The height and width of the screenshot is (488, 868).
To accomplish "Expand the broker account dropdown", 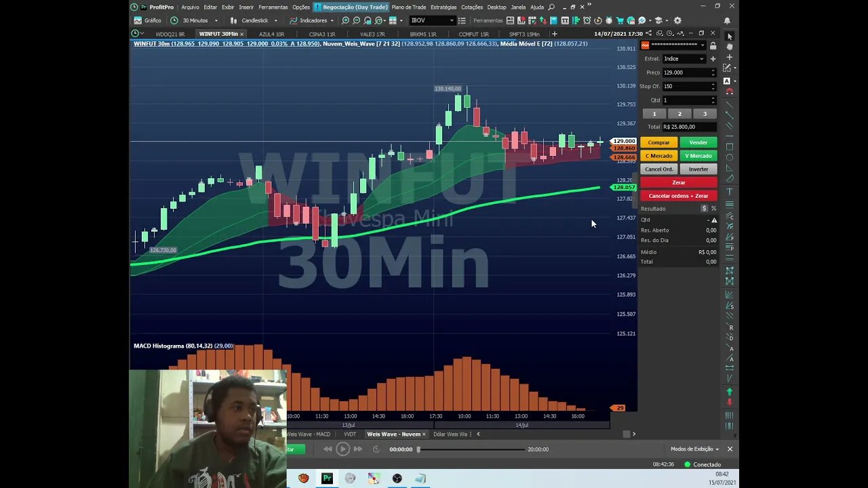I will [x=703, y=45].
